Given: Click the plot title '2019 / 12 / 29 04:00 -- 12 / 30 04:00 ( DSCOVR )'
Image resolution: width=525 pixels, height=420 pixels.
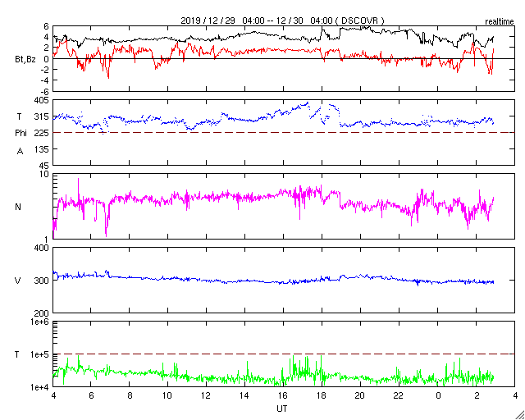Looking at the screenshot, I should 282,21.
